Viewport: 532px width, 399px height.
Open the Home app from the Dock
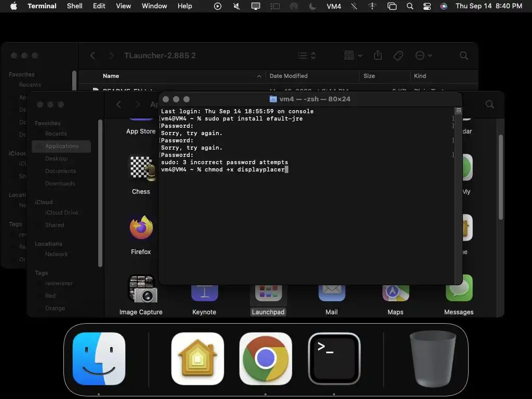[197, 358]
